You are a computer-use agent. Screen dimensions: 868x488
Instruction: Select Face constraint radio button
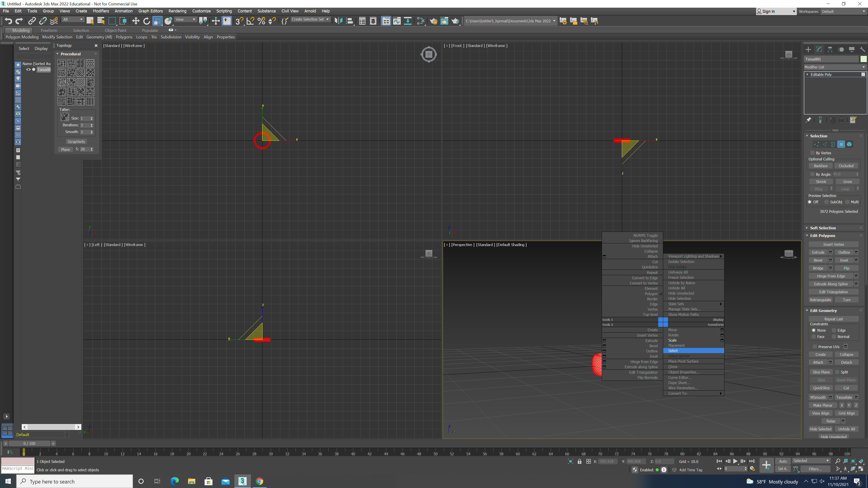coord(814,337)
